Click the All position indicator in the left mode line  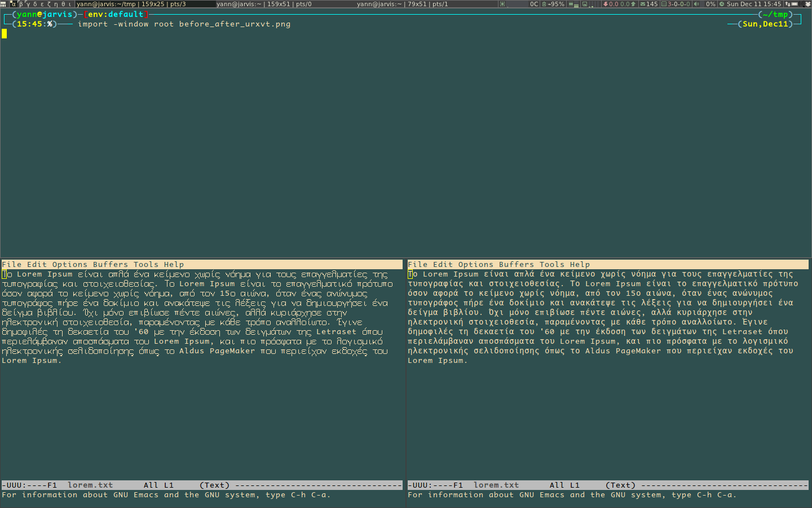tap(151, 485)
